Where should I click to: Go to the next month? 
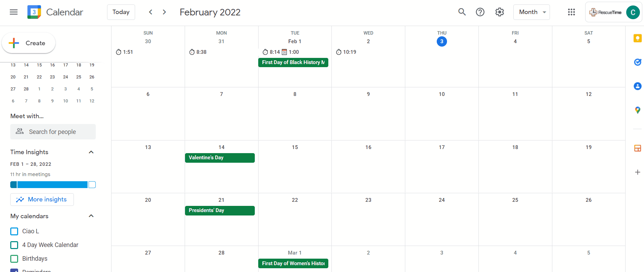coord(165,12)
